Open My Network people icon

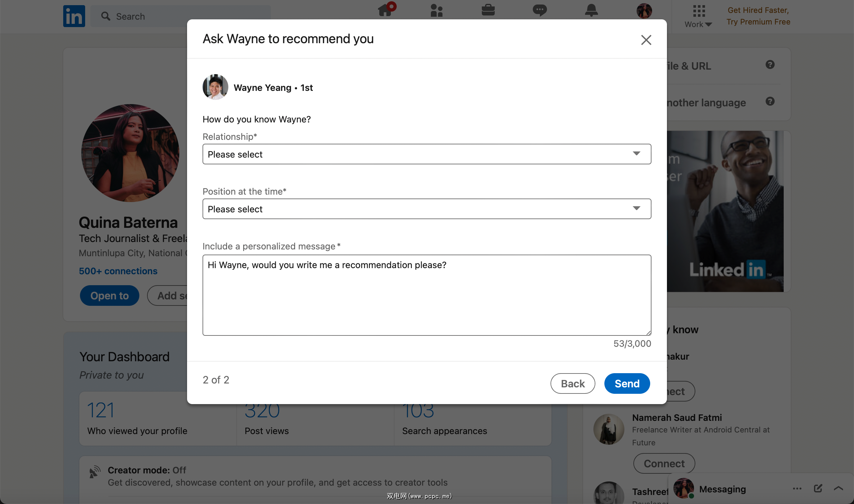coord(436,10)
